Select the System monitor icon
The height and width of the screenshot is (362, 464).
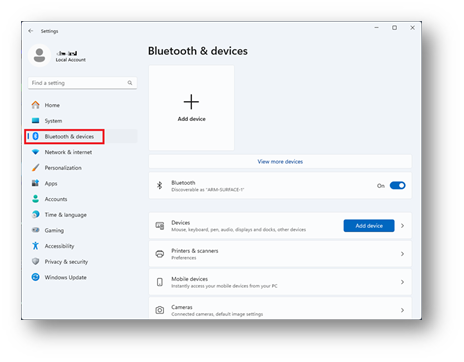pos(35,120)
